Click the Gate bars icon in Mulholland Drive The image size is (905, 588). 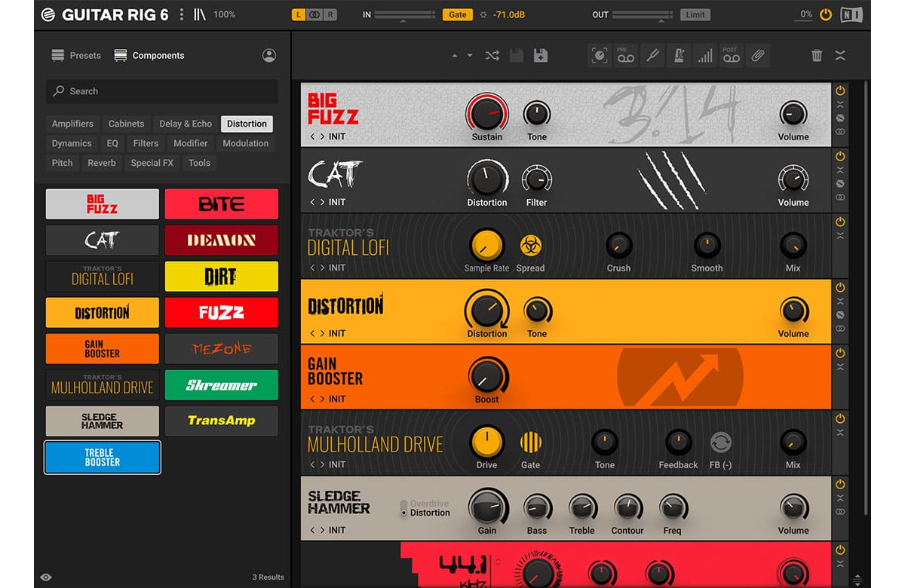531,443
